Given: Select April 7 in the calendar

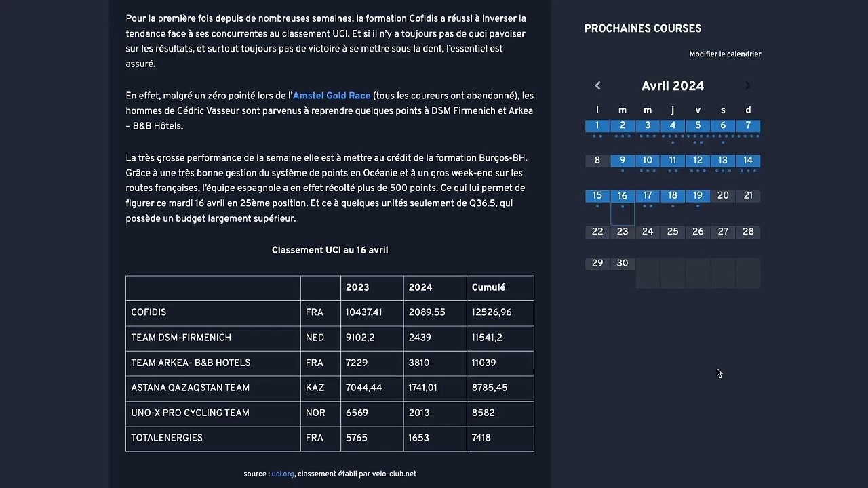Looking at the screenshot, I should tap(748, 126).
